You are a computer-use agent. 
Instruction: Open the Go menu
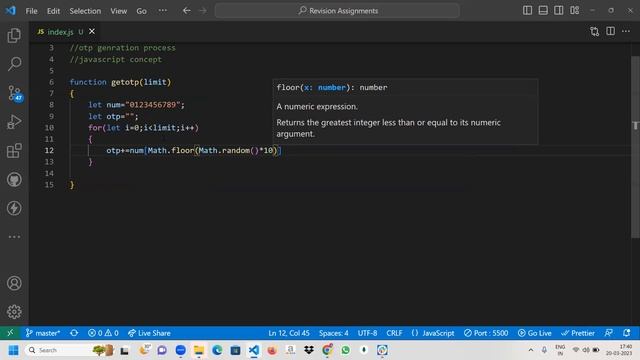pos(141,11)
